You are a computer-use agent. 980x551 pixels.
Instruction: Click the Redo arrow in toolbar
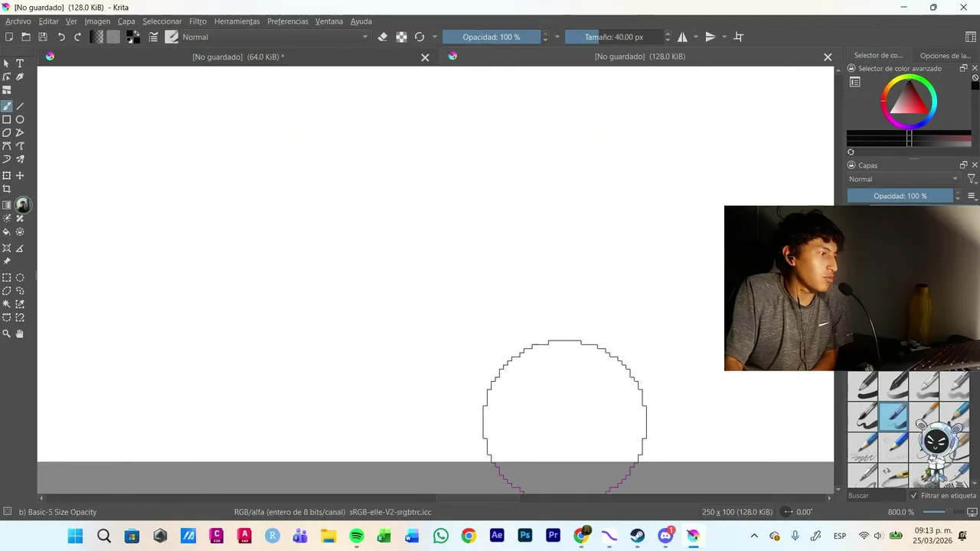pyautogui.click(x=77, y=37)
